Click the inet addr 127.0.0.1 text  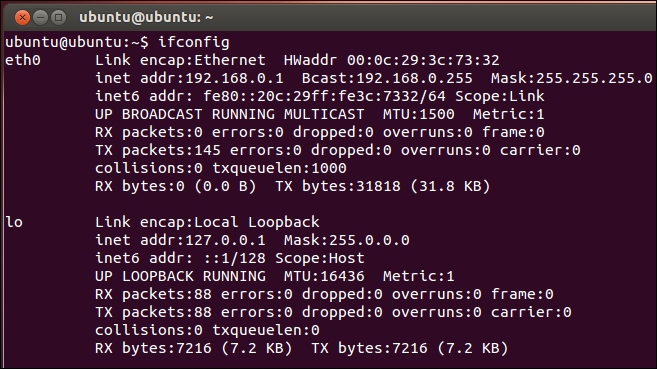click(180, 240)
